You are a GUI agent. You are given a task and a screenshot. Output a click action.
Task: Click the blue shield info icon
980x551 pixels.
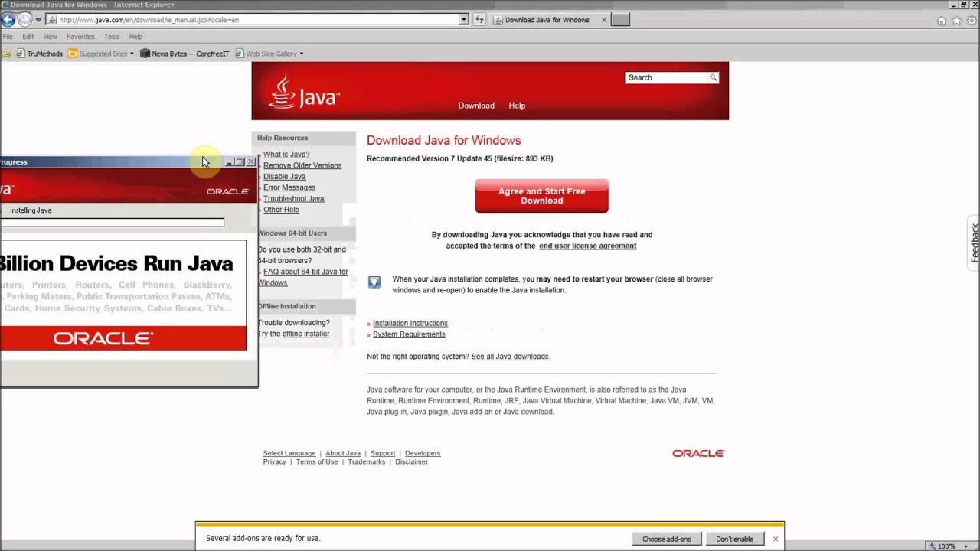click(374, 282)
